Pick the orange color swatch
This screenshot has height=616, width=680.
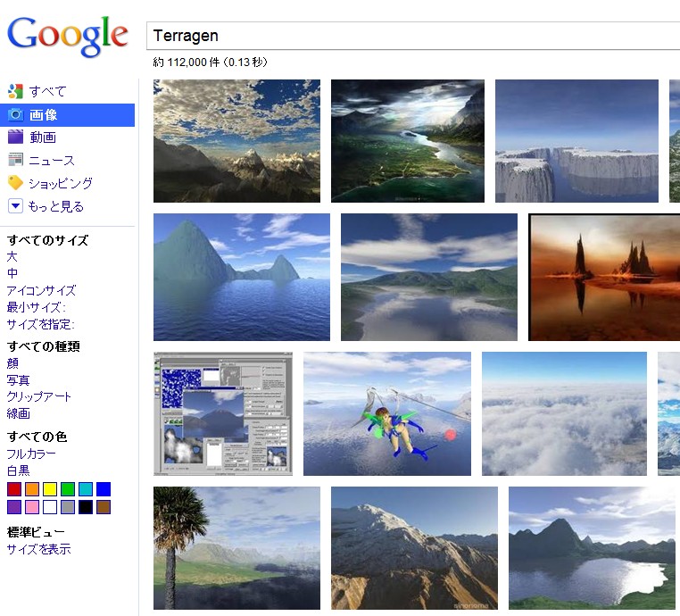coord(32,489)
